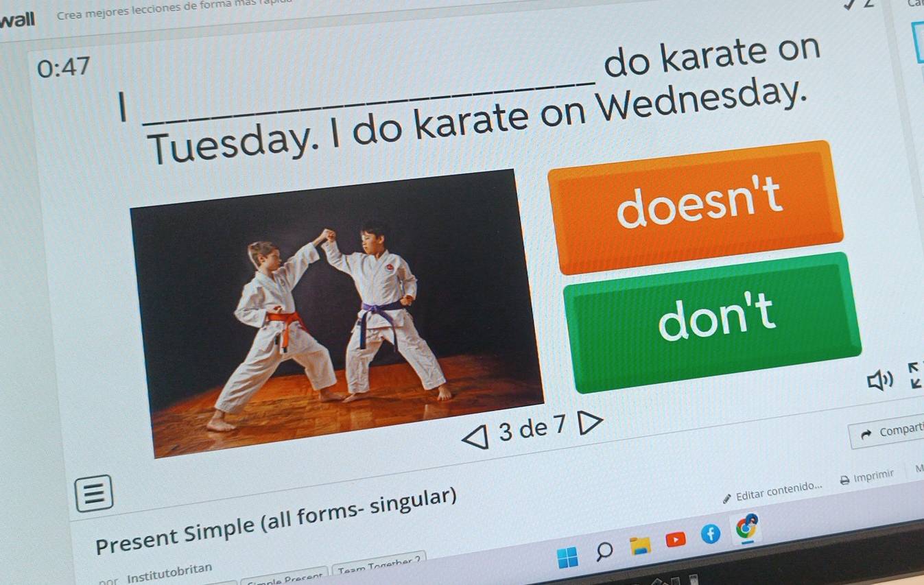This screenshot has height=585, width=924.
Task: Click the 0:47 countdown timer
Action: click(64, 67)
